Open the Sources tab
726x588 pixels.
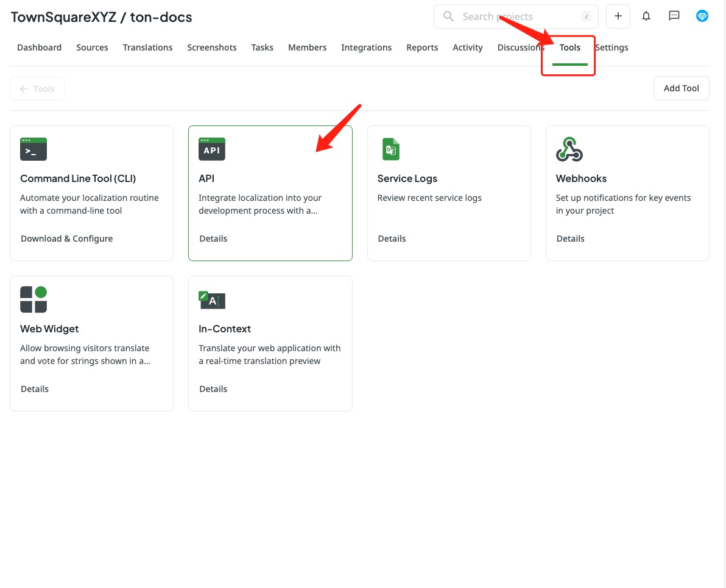pyautogui.click(x=92, y=47)
